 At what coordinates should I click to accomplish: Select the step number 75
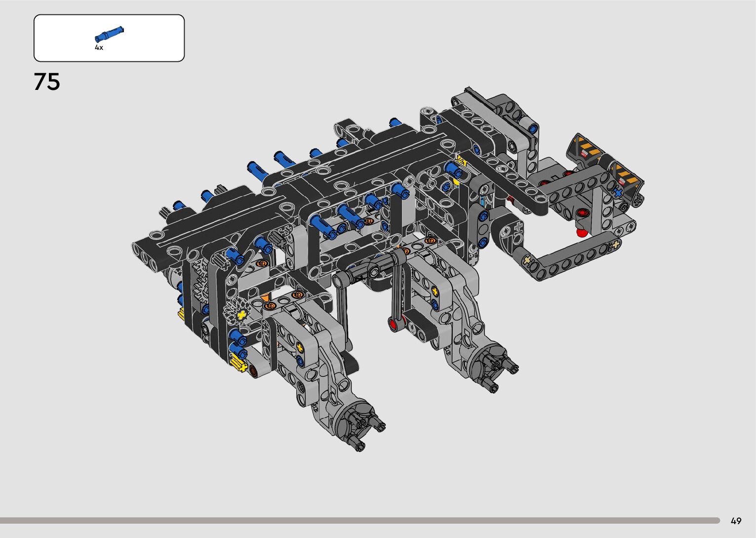(x=47, y=82)
